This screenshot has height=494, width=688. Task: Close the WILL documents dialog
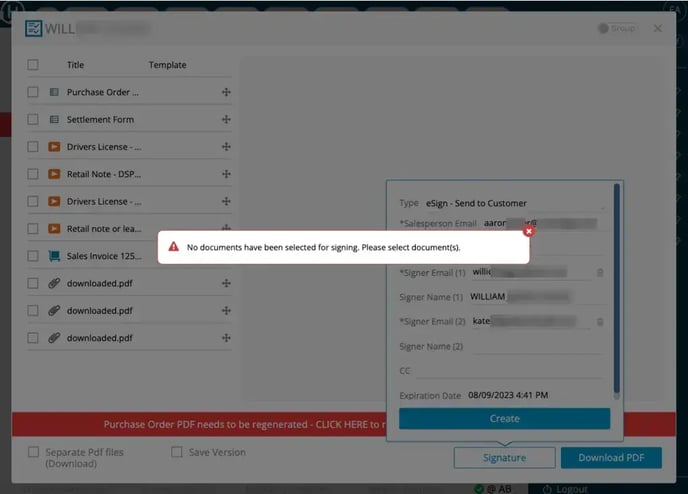click(x=657, y=29)
